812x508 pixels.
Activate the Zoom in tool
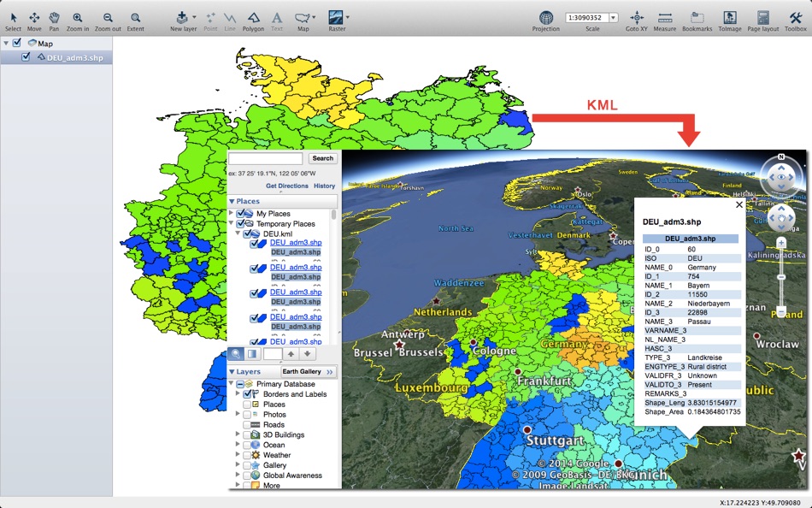78,21
